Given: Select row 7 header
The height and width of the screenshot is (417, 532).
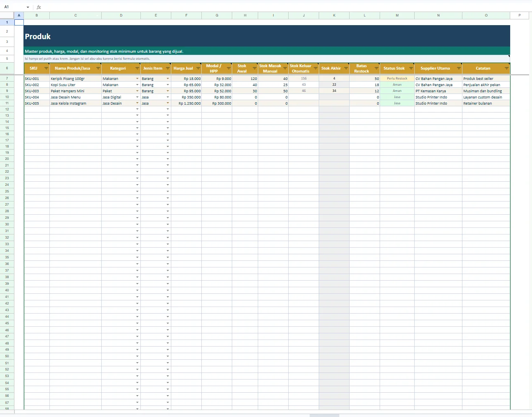Looking at the screenshot, I should (x=7, y=78).
